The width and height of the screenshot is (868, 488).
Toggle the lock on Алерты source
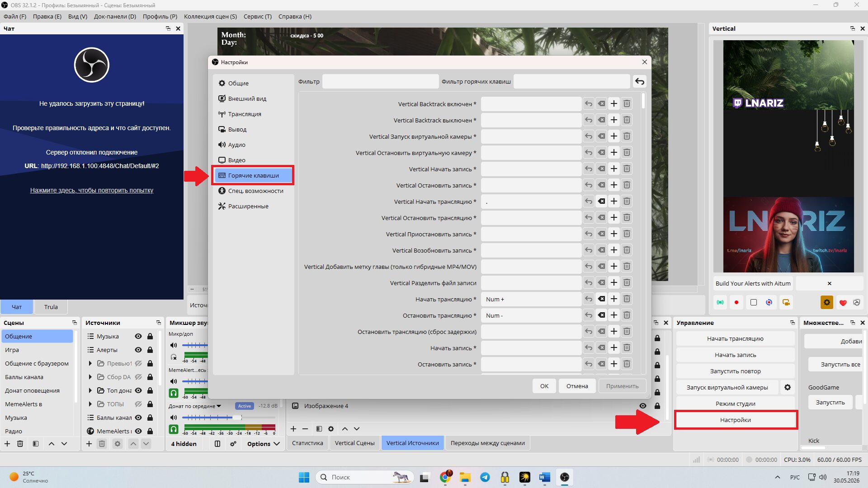click(x=150, y=350)
